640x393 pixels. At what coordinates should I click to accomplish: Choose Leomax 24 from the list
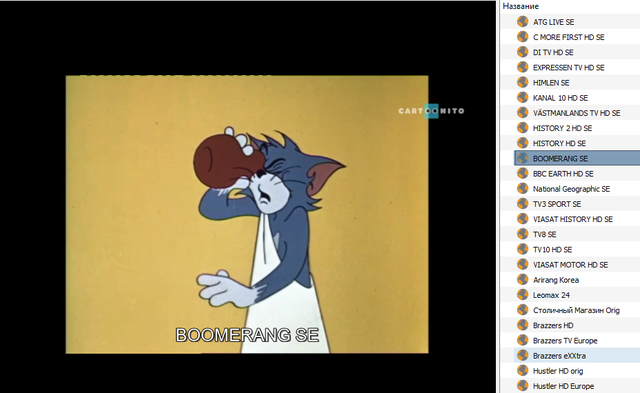click(551, 295)
